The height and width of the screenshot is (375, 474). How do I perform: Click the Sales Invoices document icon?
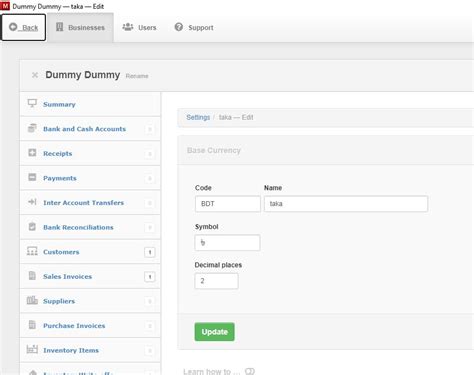(x=32, y=275)
